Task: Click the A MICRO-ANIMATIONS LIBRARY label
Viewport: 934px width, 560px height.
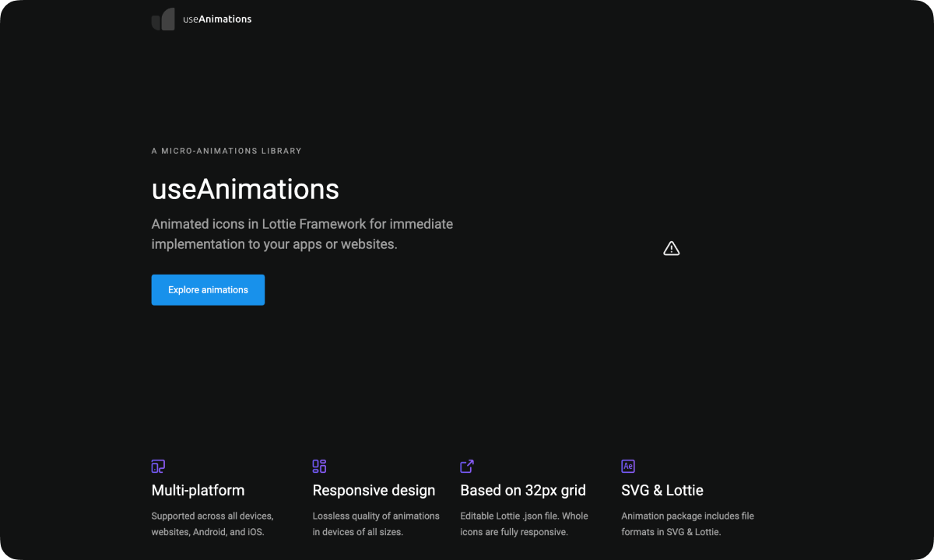Action: click(x=226, y=151)
